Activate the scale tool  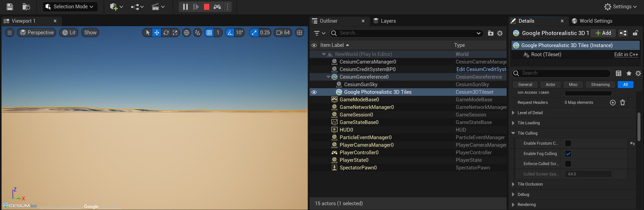[175, 33]
